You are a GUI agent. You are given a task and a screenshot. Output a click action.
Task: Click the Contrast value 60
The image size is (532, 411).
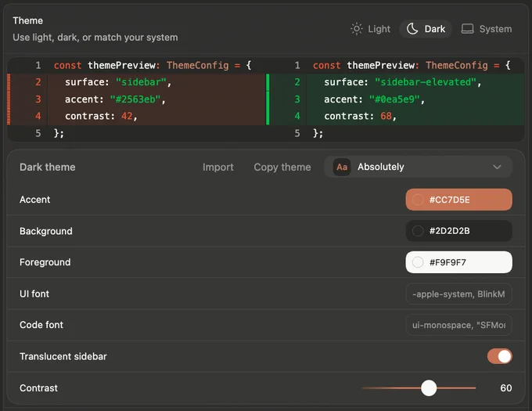pyautogui.click(x=506, y=388)
